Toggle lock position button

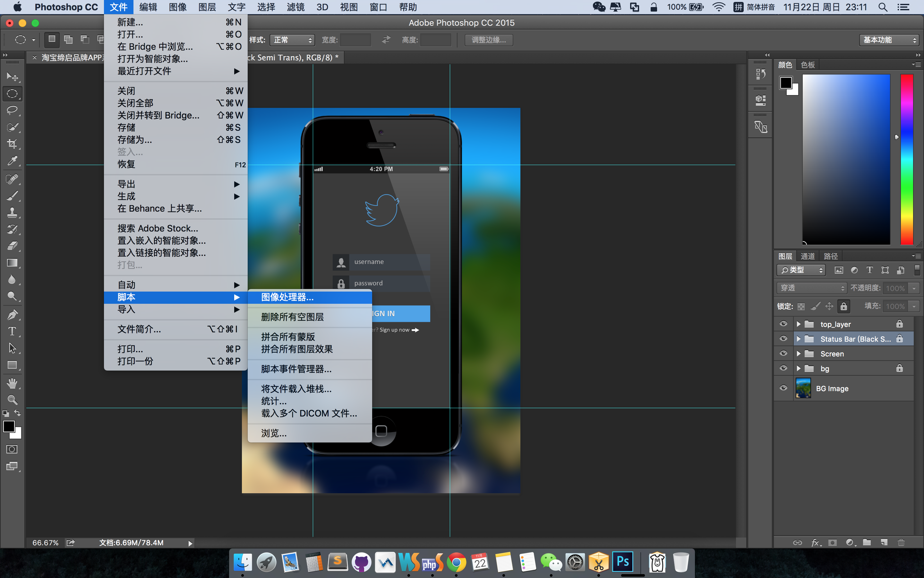tap(829, 306)
